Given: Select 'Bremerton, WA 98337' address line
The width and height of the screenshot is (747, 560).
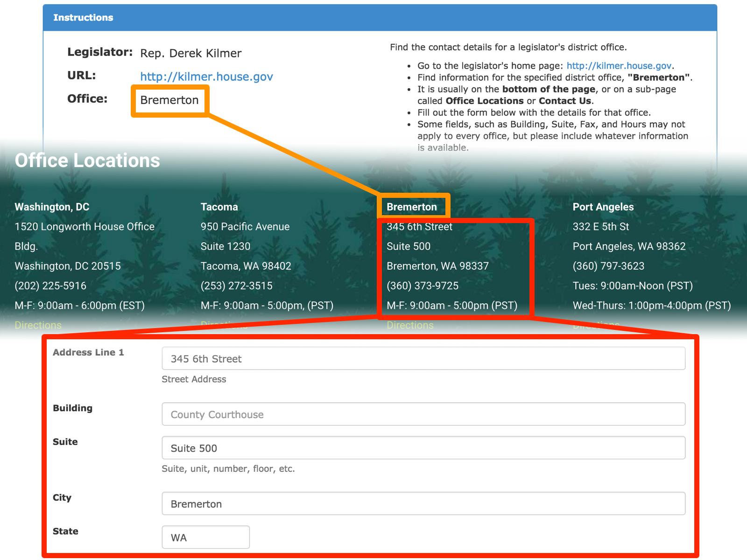Looking at the screenshot, I should point(437,266).
